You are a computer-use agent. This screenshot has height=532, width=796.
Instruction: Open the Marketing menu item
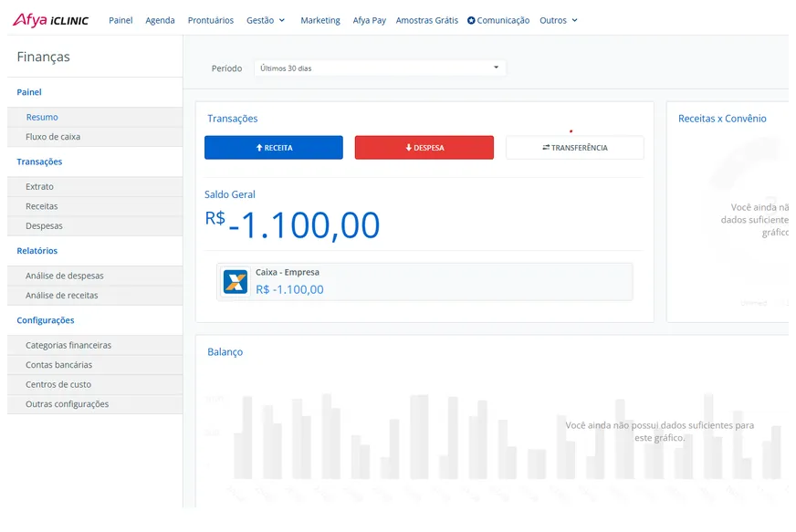320,20
